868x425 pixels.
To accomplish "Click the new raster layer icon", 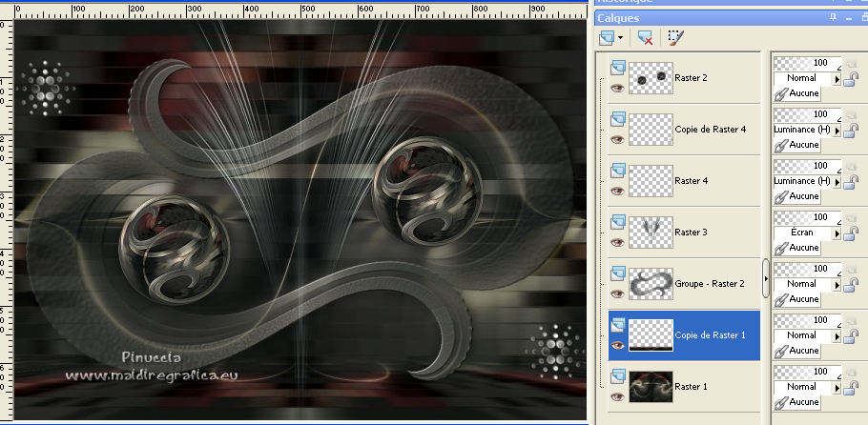I will coord(608,37).
